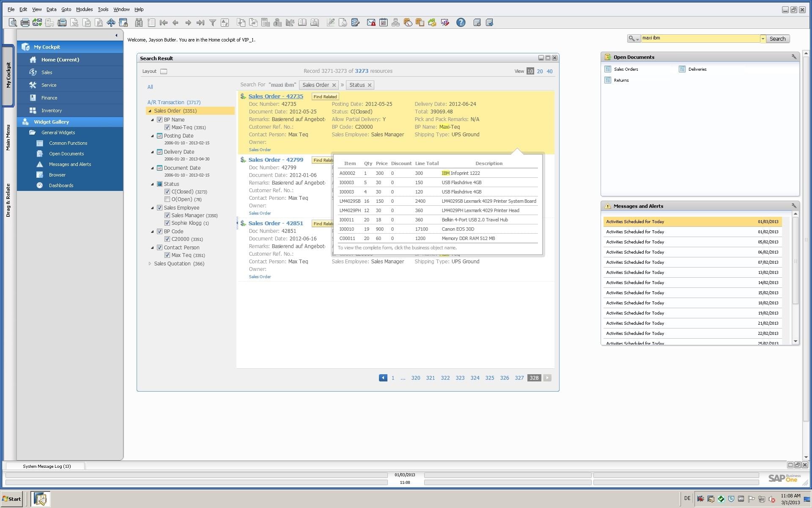Select the View menu item
812x508 pixels.
[x=36, y=9]
